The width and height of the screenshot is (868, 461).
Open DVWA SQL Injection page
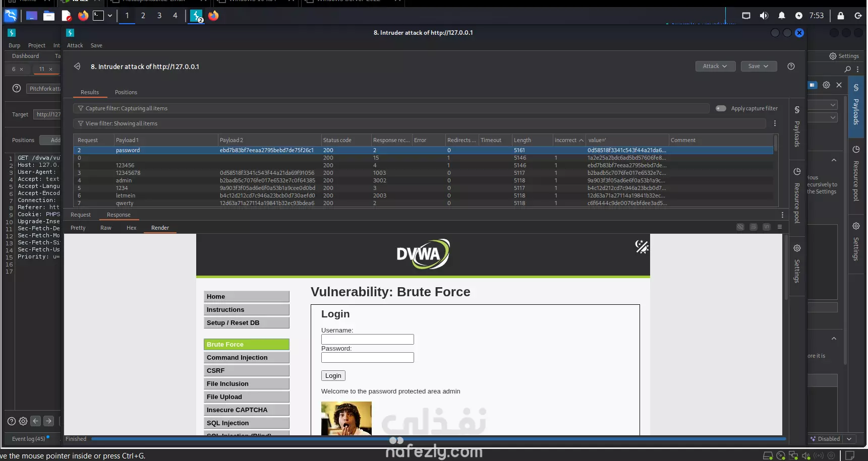[246, 423]
